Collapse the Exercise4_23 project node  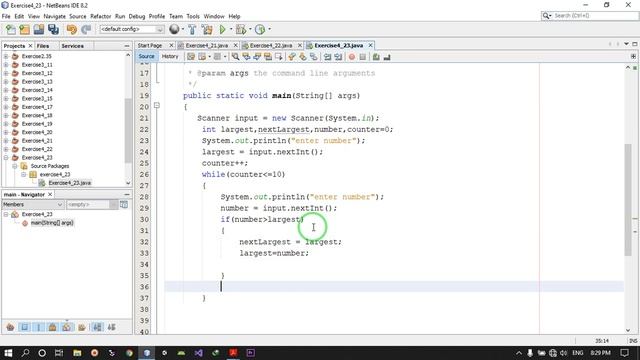(x=6, y=158)
